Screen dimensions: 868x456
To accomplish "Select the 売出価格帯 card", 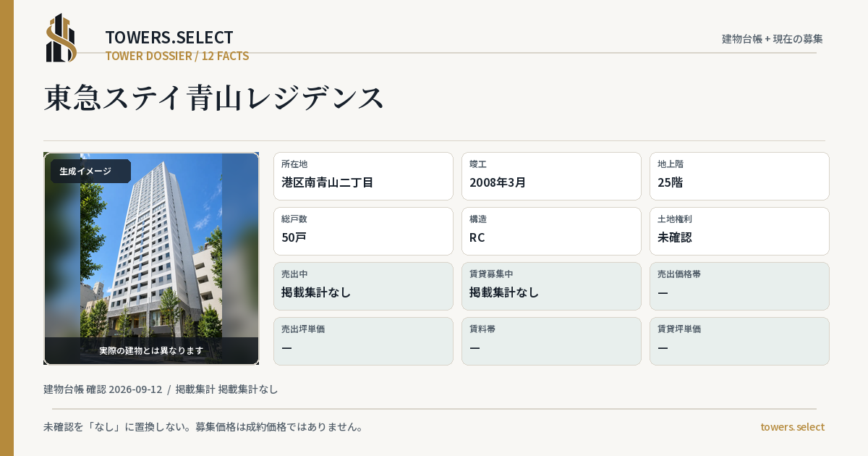I will tap(739, 286).
